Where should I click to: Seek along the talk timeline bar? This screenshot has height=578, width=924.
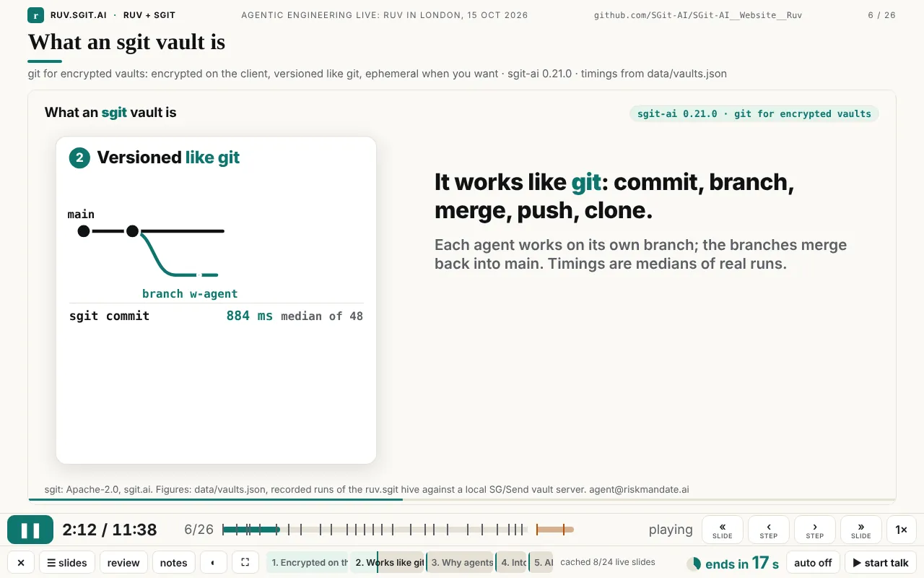398,530
